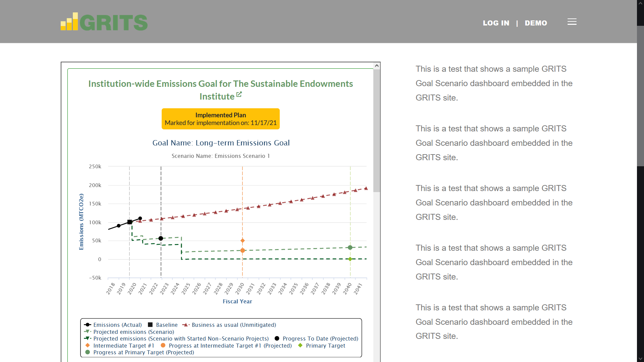Toggle Business as usual (Unmitigated) legend entry
Image resolution: width=644 pixels, height=362 pixels.
point(229,325)
